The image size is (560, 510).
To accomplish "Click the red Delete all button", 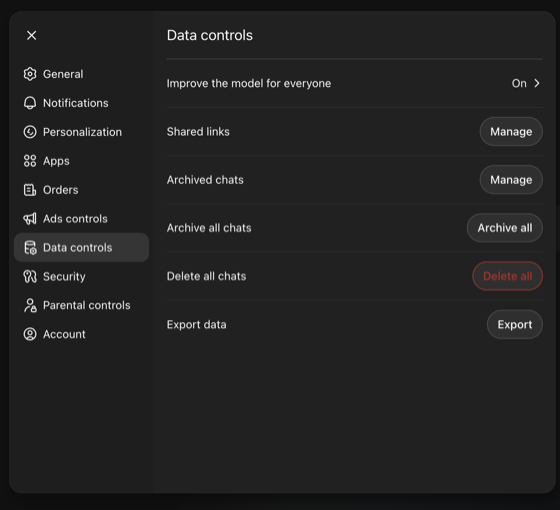I will pos(508,276).
